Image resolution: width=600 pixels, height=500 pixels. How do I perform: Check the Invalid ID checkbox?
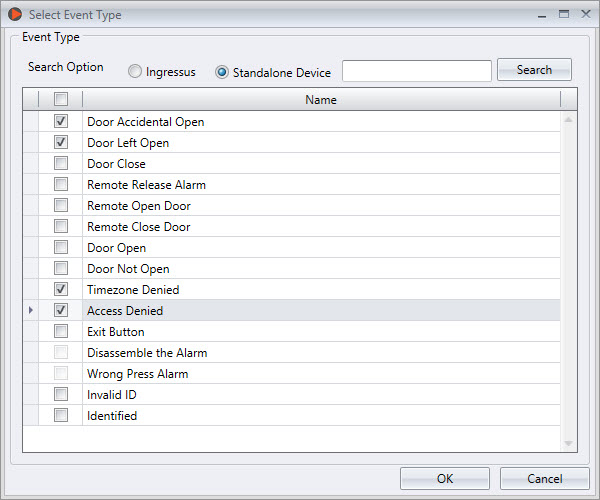[61, 394]
